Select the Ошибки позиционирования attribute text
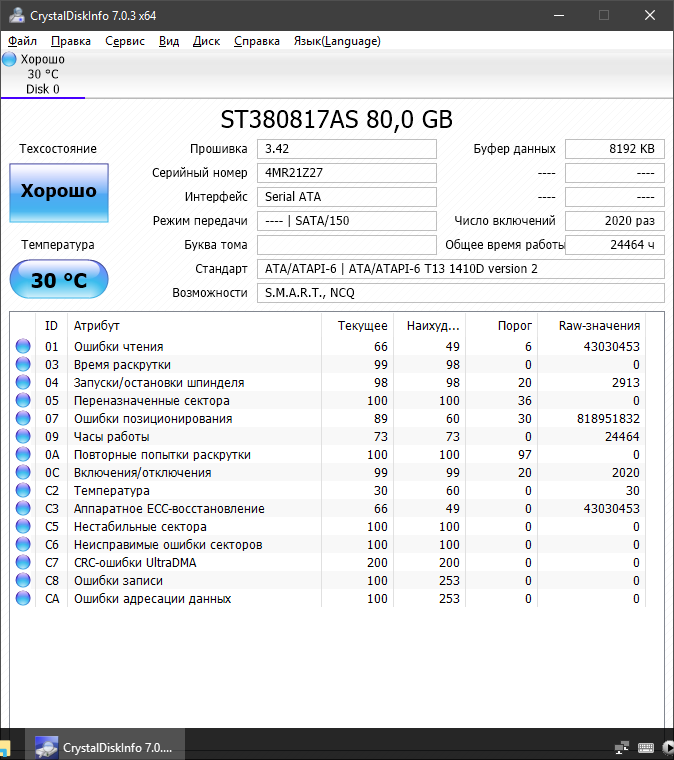 tap(153, 418)
